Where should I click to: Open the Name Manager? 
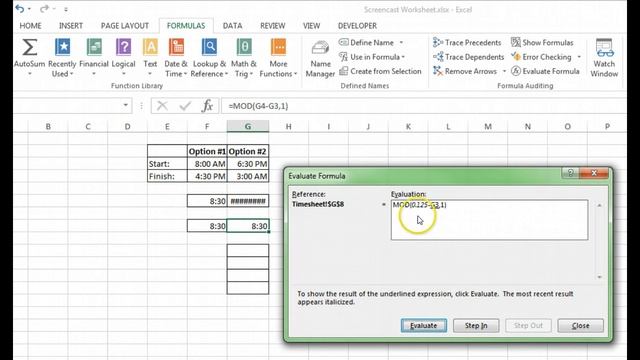tap(320, 58)
